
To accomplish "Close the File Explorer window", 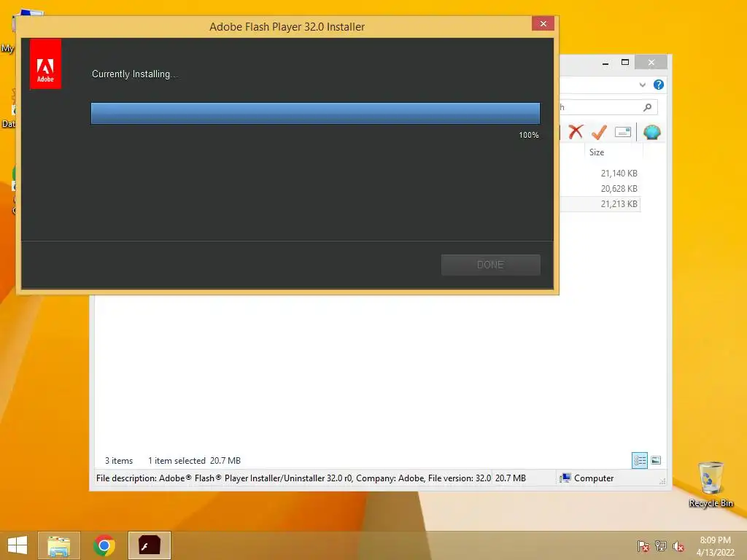I will pyautogui.click(x=651, y=63).
